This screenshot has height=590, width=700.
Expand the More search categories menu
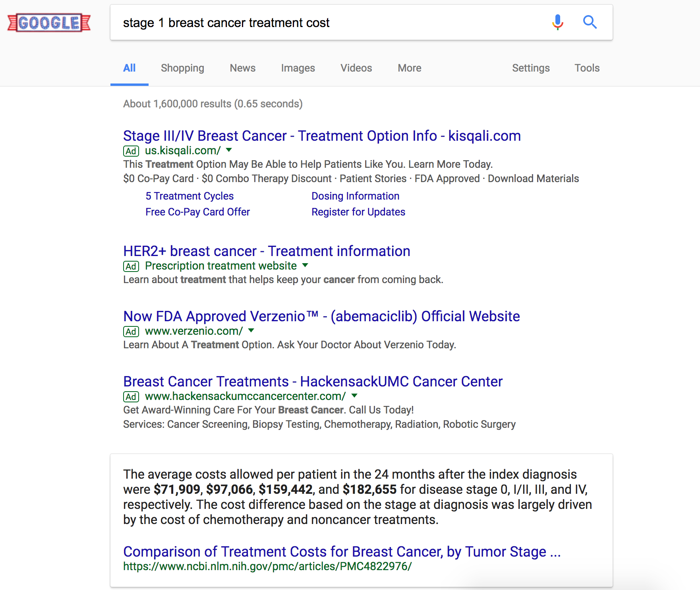pyautogui.click(x=410, y=68)
